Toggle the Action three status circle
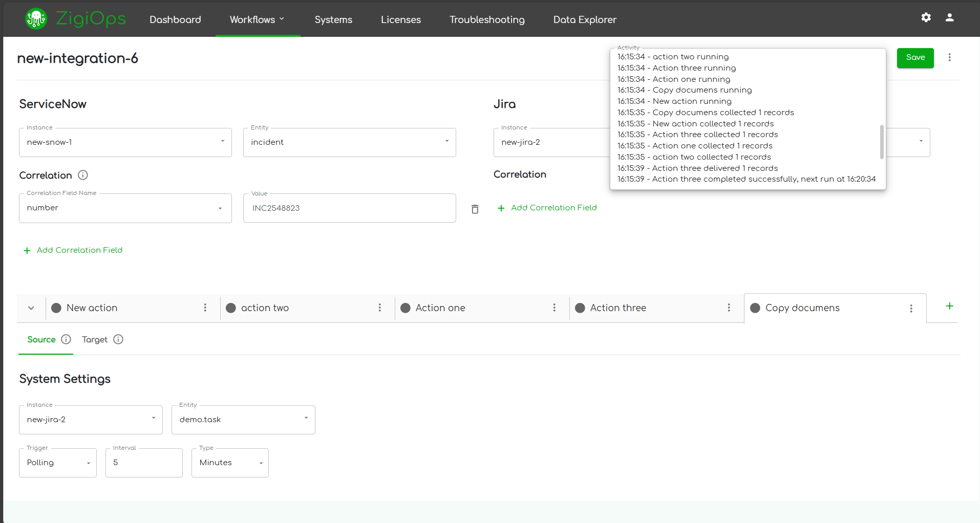The height and width of the screenshot is (523, 980). pyautogui.click(x=580, y=308)
